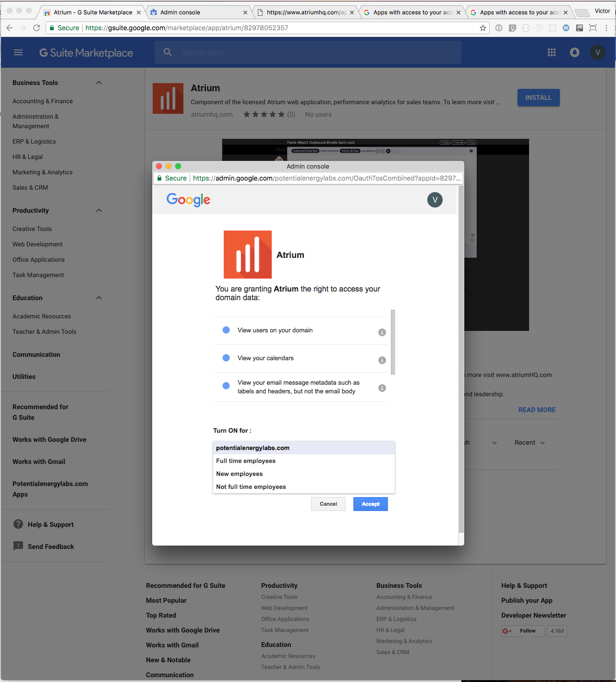616x682 pixels.
Task: Collapse the Business Tools section
Action: tap(99, 83)
